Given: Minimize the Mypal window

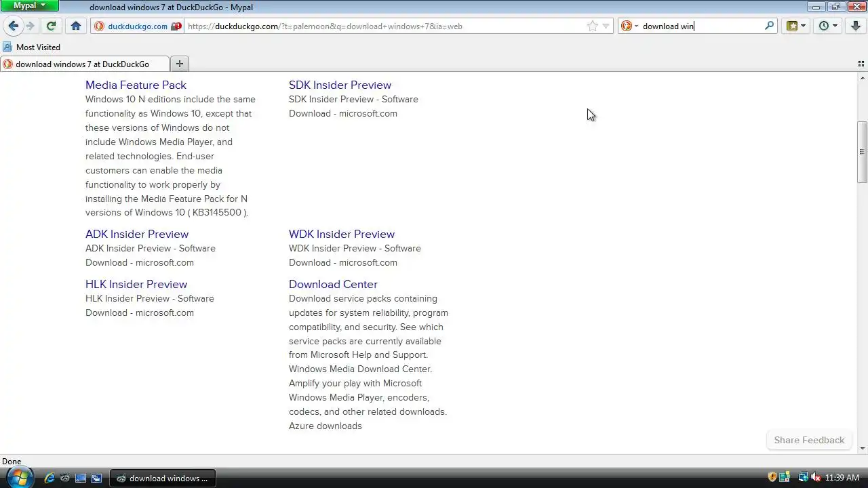Looking at the screenshot, I should pyautogui.click(x=816, y=6).
